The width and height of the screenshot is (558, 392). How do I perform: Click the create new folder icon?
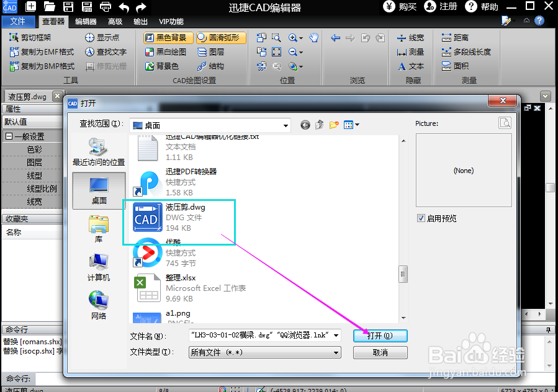[x=334, y=125]
